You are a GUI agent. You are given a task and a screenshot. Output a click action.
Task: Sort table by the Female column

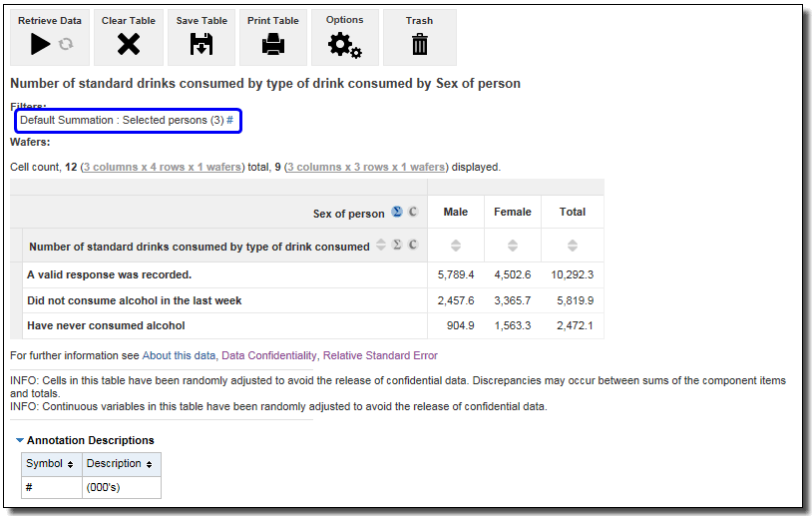point(513,246)
